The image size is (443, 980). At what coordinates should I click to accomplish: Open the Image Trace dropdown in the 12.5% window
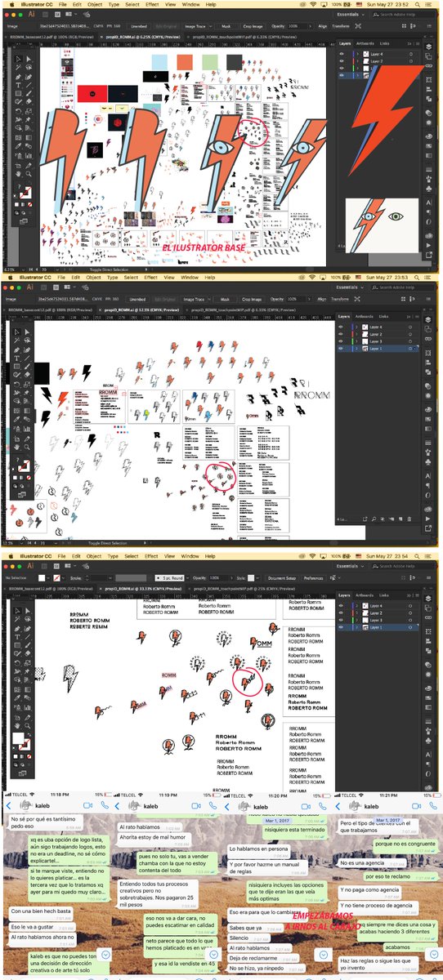click(x=210, y=299)
